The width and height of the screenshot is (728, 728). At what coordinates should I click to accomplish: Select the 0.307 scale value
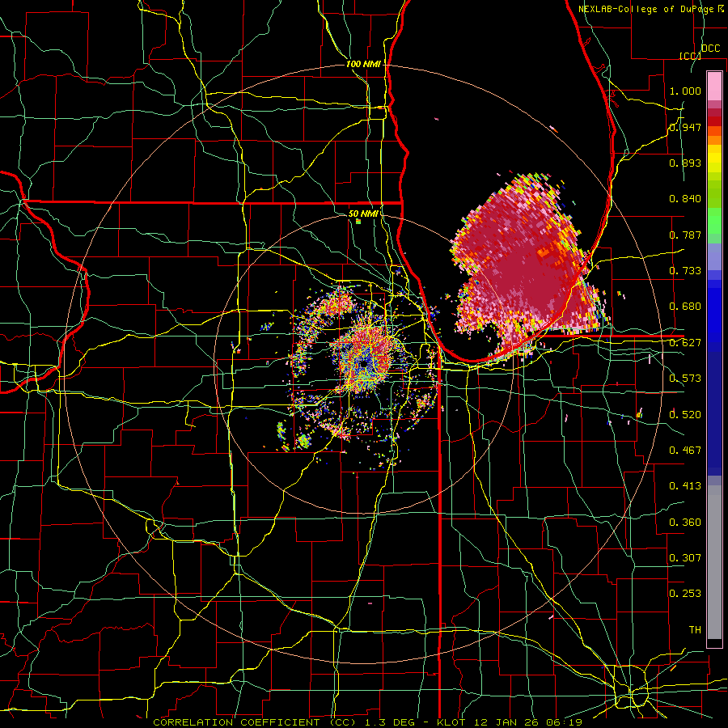(685, 558)
